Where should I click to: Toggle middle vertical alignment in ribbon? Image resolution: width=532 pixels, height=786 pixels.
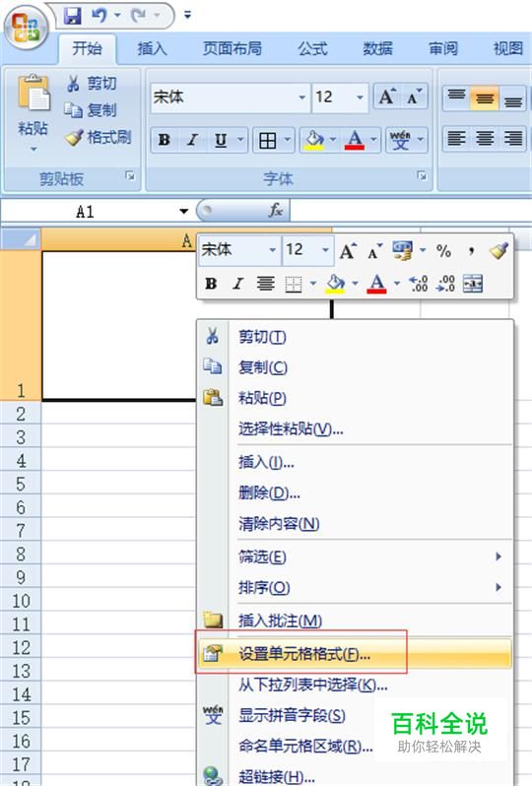485,98
